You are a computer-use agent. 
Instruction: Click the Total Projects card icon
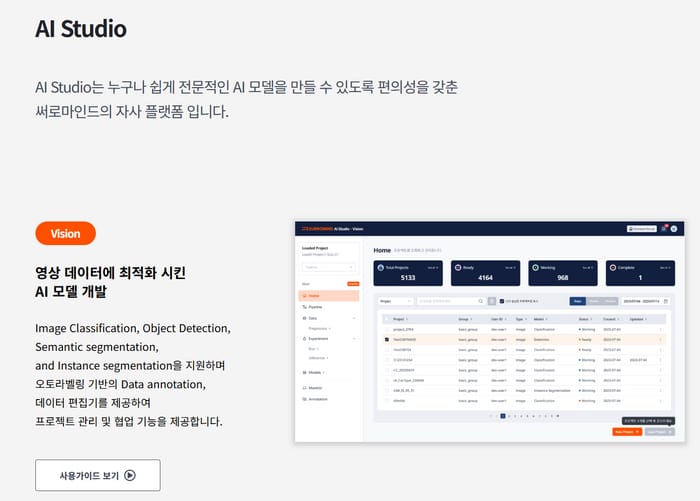379,268
